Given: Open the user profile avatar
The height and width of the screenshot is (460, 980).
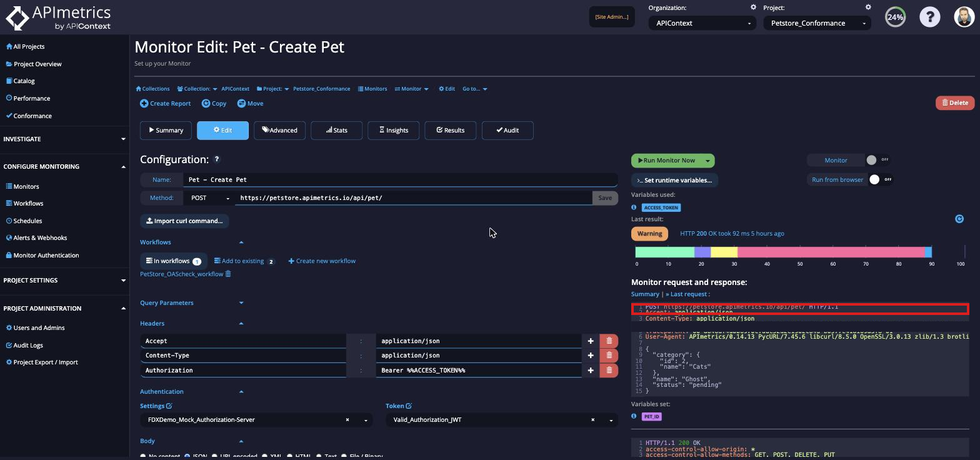Looking at the screenshot, I should pos(964,17).
